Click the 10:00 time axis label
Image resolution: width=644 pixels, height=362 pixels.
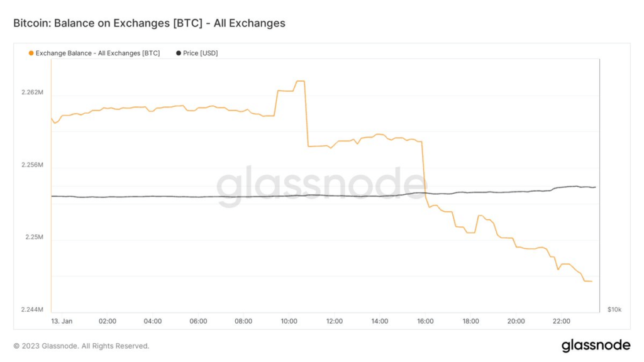click(289, 321)
